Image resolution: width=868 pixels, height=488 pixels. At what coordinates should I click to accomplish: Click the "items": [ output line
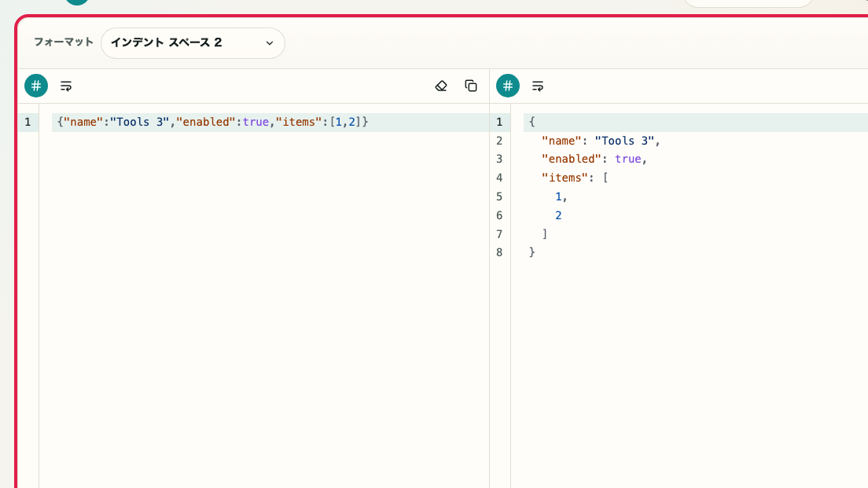575,178
